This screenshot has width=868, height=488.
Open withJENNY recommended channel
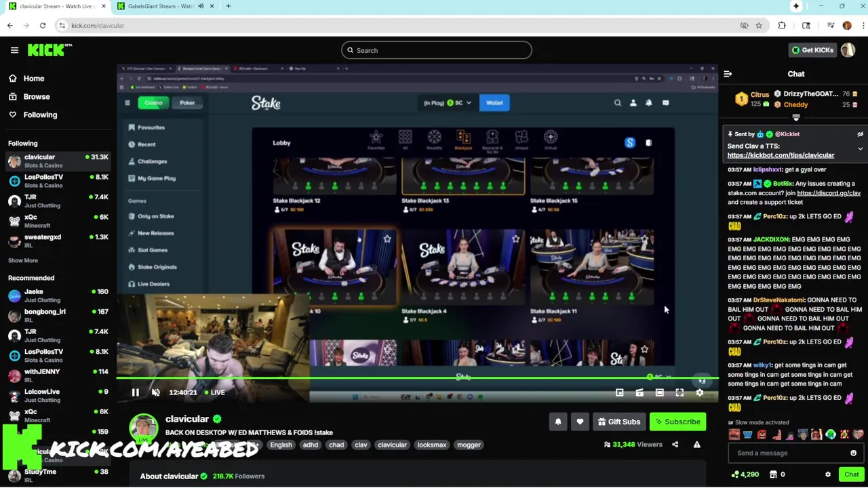pyautogui.click(x=58, y=375)
